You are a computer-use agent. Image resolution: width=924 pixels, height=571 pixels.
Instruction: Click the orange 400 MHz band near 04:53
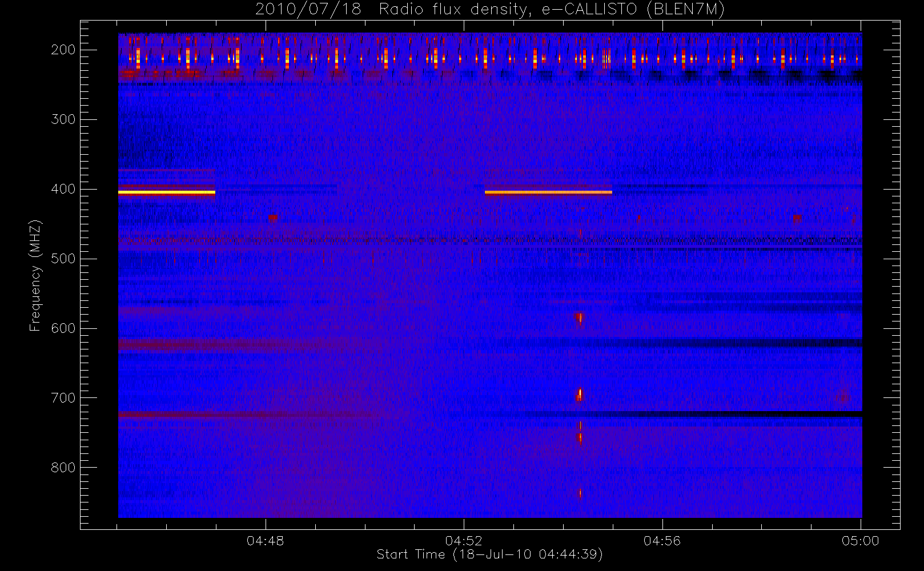click(548, 192)
